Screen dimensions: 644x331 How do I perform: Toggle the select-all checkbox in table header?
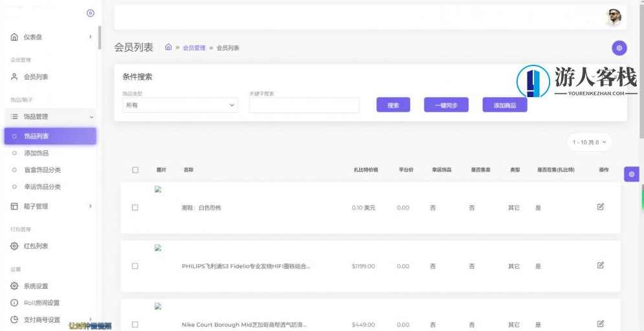point(135,170)
